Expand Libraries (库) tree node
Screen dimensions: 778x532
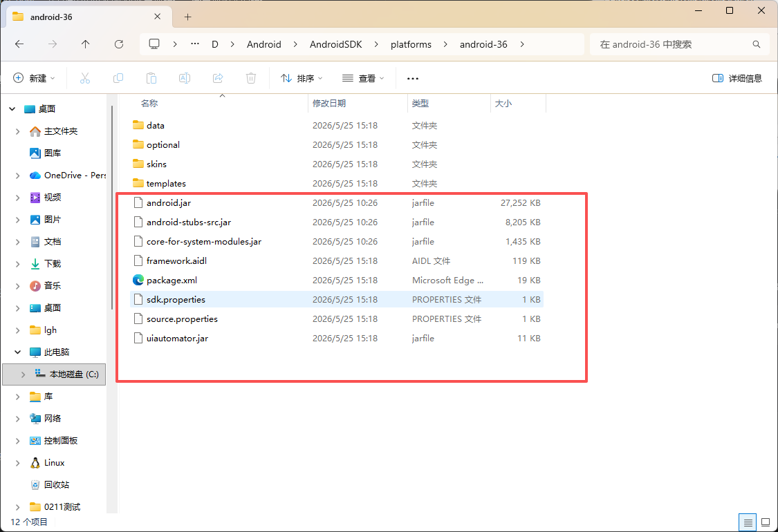(18, 397)
